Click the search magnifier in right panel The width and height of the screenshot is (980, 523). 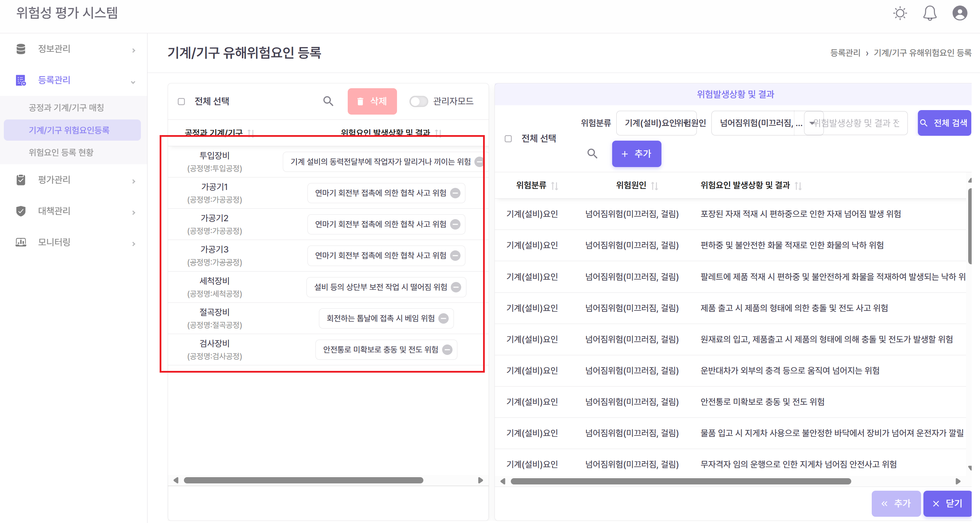(592, 153)
